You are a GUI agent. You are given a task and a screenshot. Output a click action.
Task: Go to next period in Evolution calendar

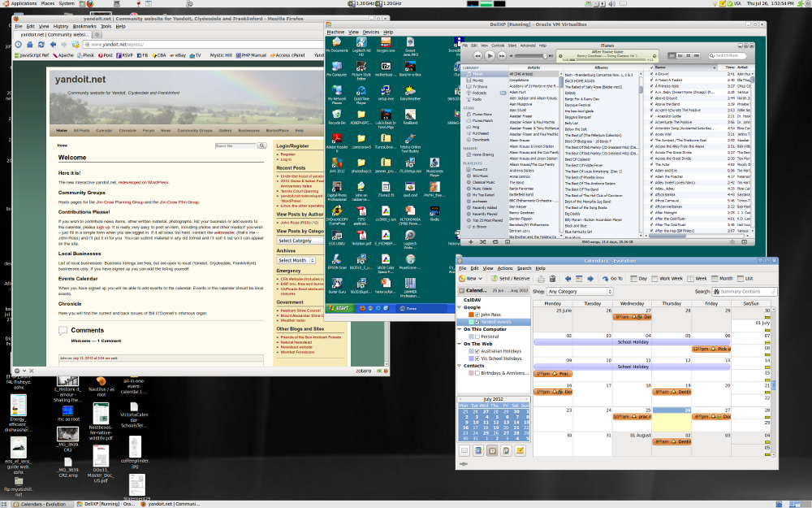[x=590, y=278]
